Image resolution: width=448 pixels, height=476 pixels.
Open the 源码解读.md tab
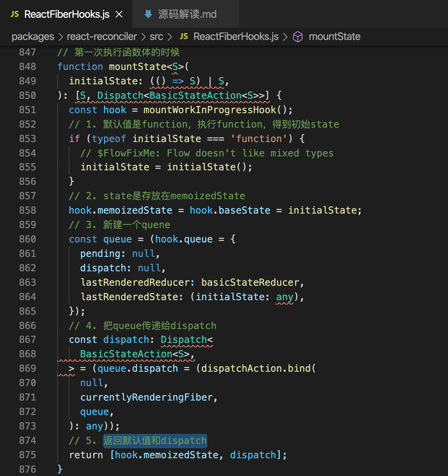pyautogui.click(x=186, y=14)
